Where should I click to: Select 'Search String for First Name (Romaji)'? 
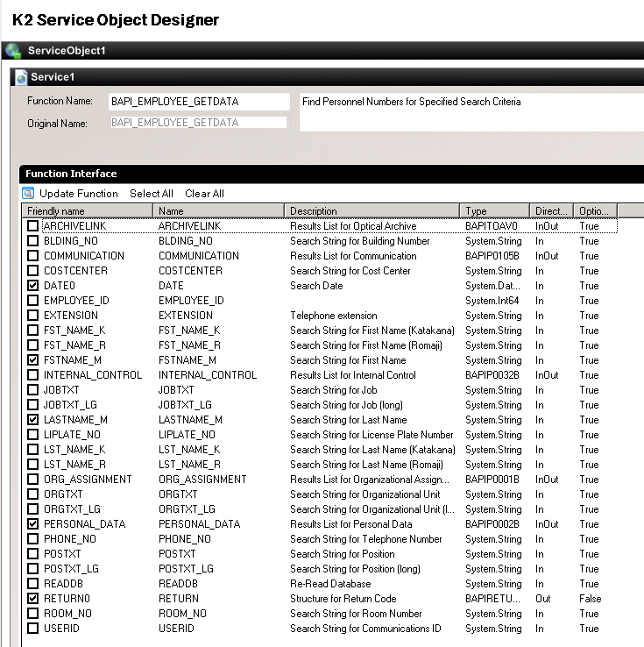[x=365, y=345]
